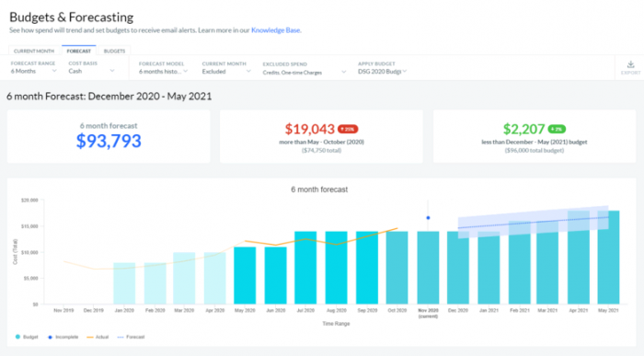Click the red 25% increase badge
The image size is (644, 356).
[x=348, y=129]
